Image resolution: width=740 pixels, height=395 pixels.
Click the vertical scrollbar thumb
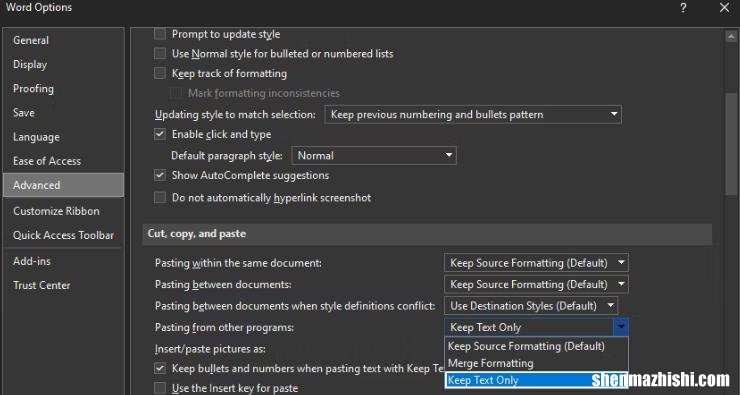731,143
